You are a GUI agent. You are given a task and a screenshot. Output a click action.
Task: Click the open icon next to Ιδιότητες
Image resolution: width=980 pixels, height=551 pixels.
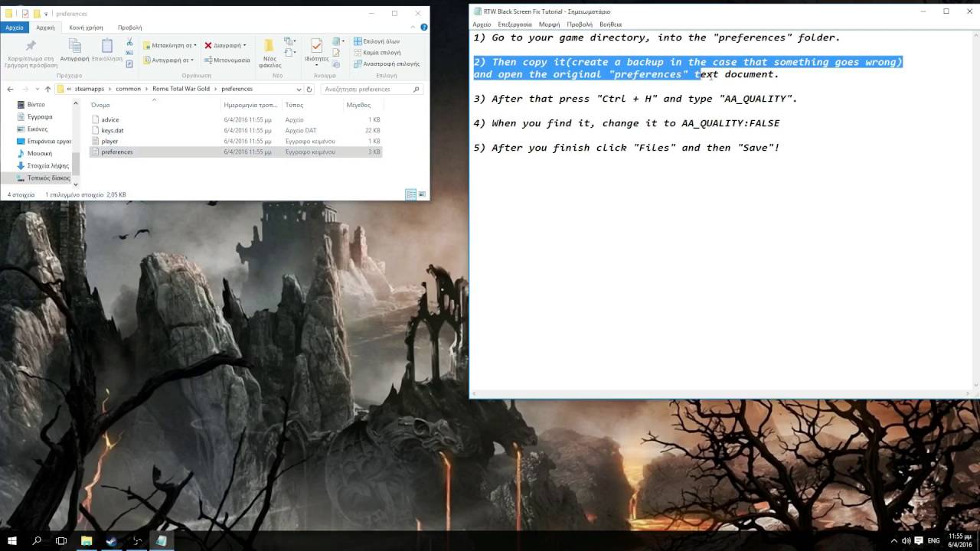click(x=336, y=41)
